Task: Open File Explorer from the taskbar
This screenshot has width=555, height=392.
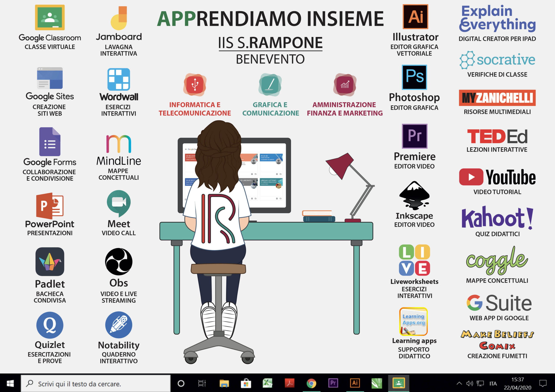Action: click(224, 383)
